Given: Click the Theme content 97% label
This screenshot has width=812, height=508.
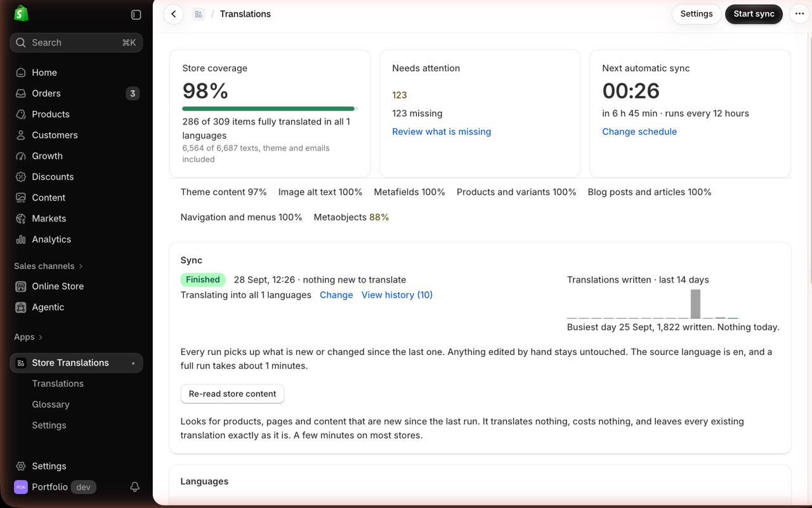Looking at the screenshot, I should click(x=223, y=192).
